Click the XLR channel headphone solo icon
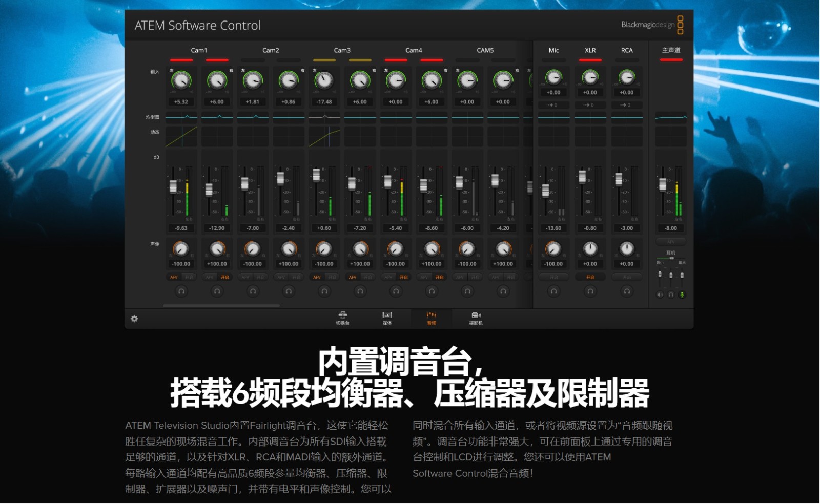Image resolution: width=820 pixels, height=504 pixels. [x=590, y=291]
